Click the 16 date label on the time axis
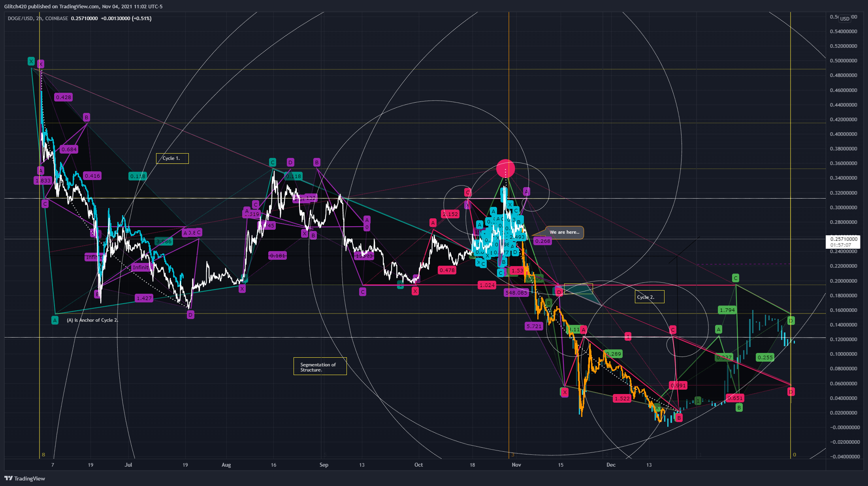This screenshot has height=486, width=868. [x=273, y=465]
